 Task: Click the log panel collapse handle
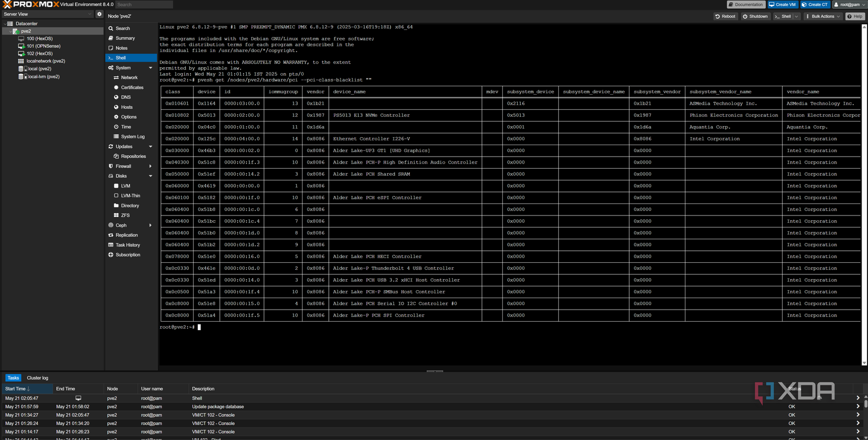[x=435, y=371]
